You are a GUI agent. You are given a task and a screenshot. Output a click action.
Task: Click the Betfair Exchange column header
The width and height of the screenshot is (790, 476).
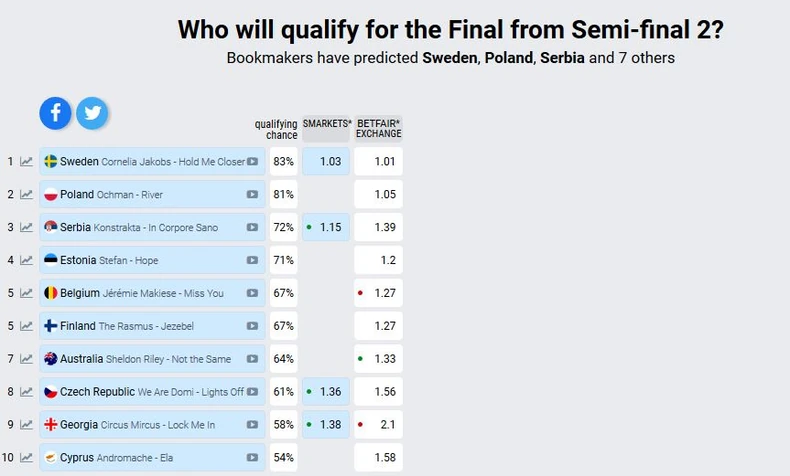tap(379, 129)
